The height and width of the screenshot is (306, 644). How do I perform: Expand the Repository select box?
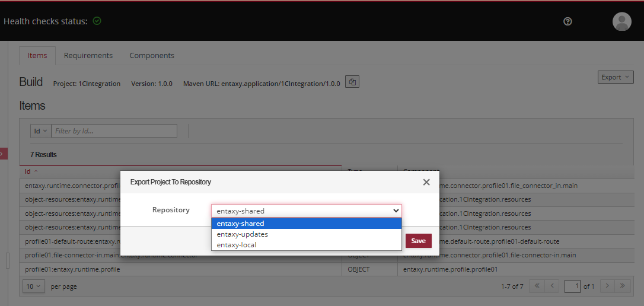[x=306, y=211]
